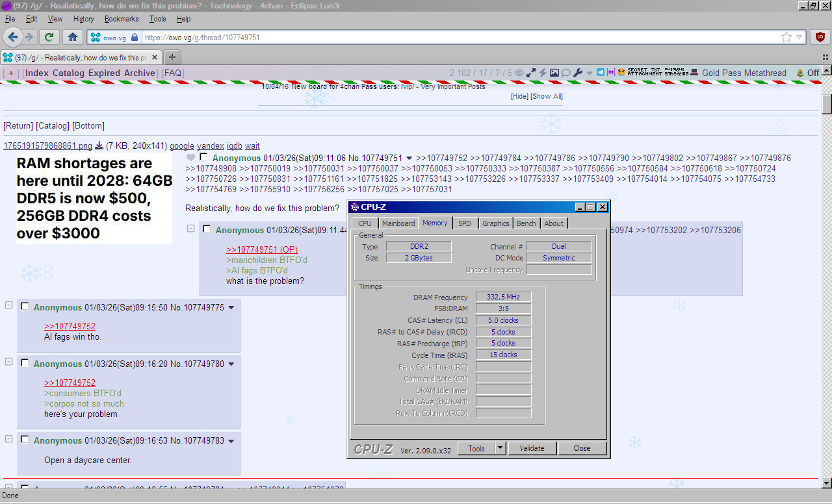Screen dimensions: 832x504
Task: Click the SECRET ATTACHMENT header icon
Action: pyautogui.click(x=645, y=73)
